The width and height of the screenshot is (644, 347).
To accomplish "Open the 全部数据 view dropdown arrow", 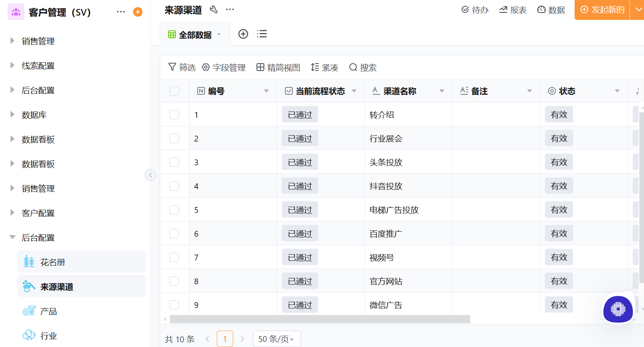I will pyautogui.click(x=219, y=34).
